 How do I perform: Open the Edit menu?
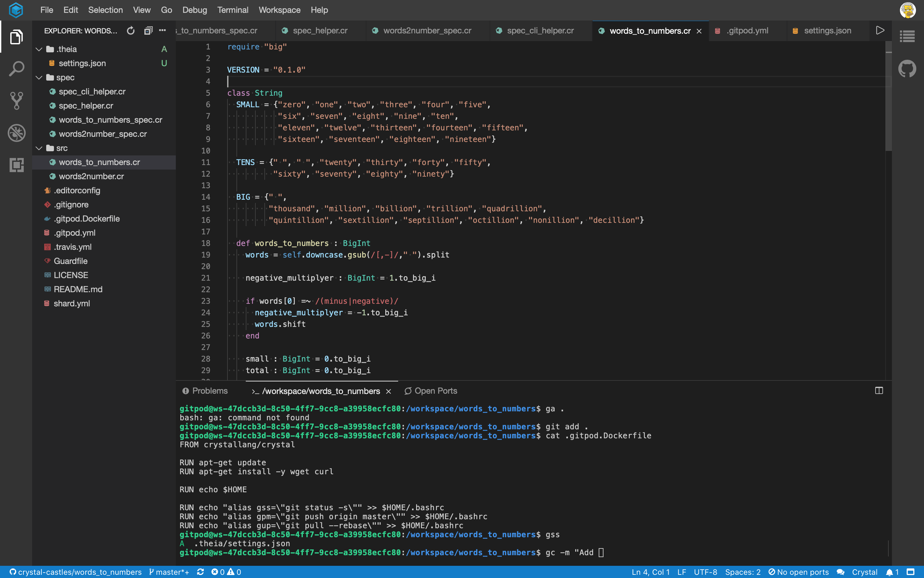(71, 10)
